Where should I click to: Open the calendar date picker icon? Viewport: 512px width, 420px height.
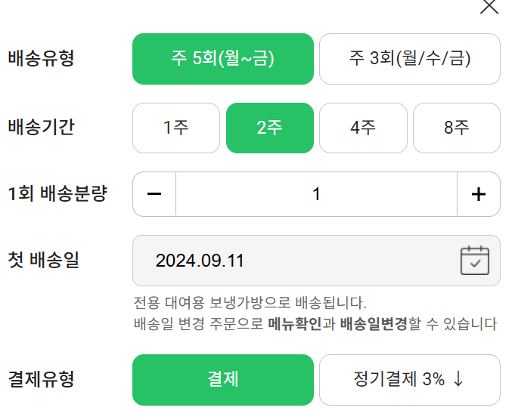475,261
